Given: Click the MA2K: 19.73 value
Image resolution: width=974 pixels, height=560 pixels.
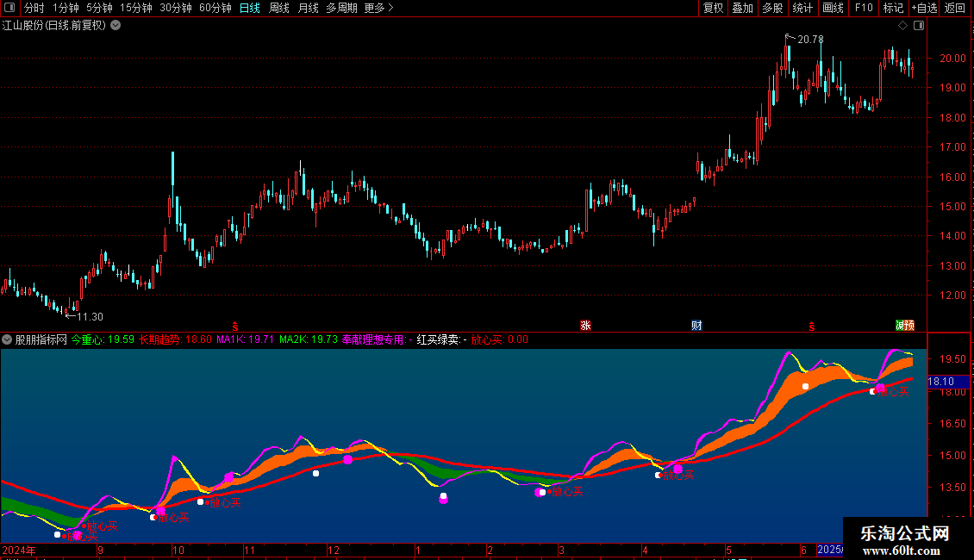Looking at the screenshot, I should [308, 339].
